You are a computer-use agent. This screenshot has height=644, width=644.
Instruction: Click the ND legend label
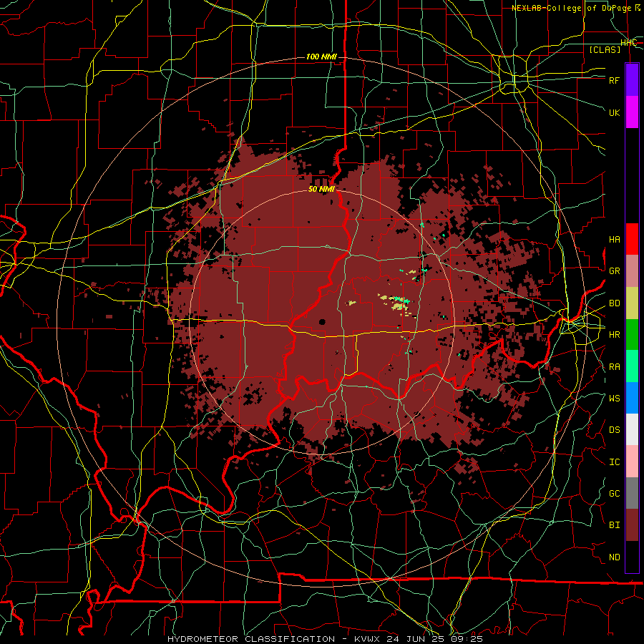click(614, 557)
